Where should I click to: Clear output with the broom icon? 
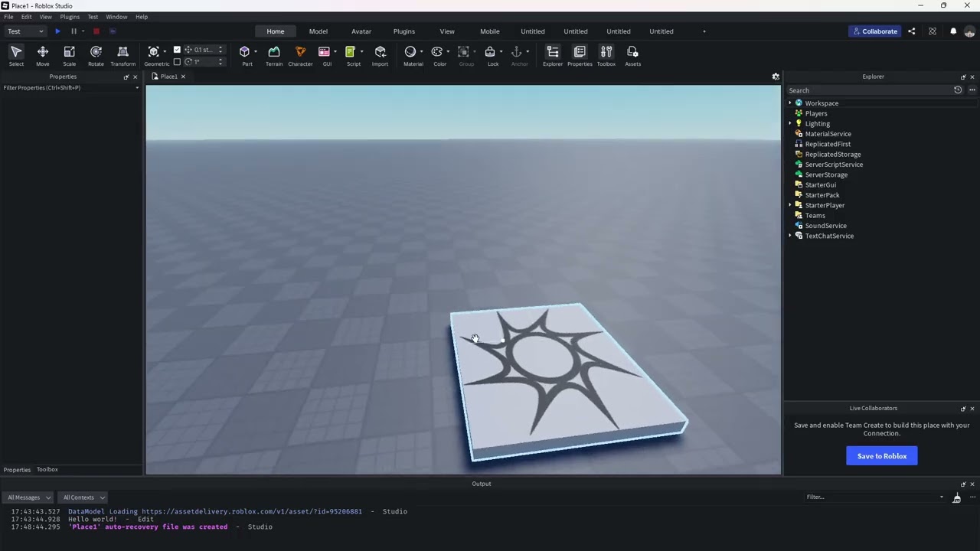click(x=956, y=497)
